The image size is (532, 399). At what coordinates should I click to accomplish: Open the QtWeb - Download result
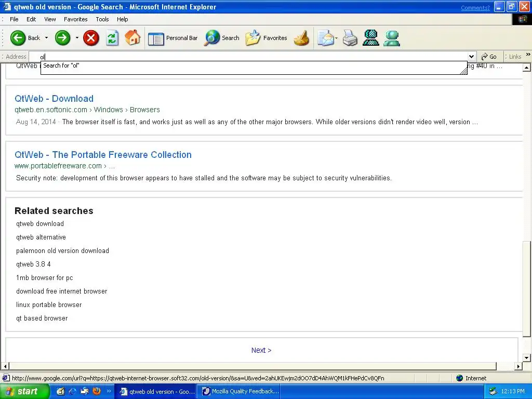[x=54, y=99]
